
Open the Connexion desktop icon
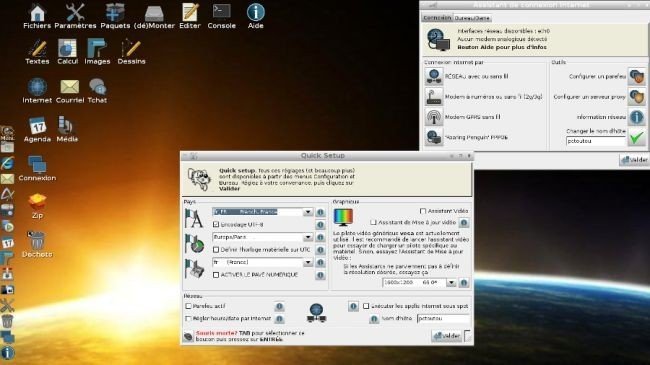click(37, 168)
